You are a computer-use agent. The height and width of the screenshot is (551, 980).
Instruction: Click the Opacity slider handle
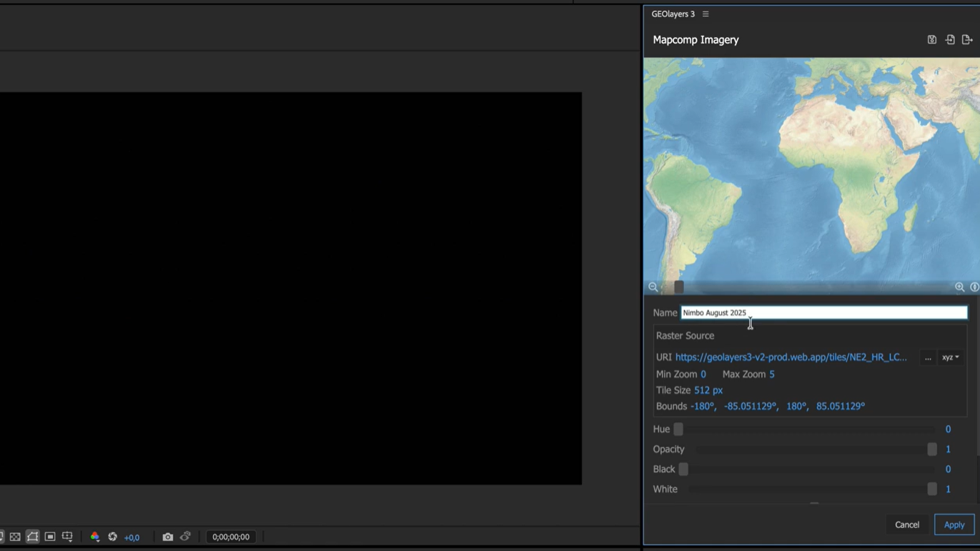pyautogui.click(x=931, y=450)
